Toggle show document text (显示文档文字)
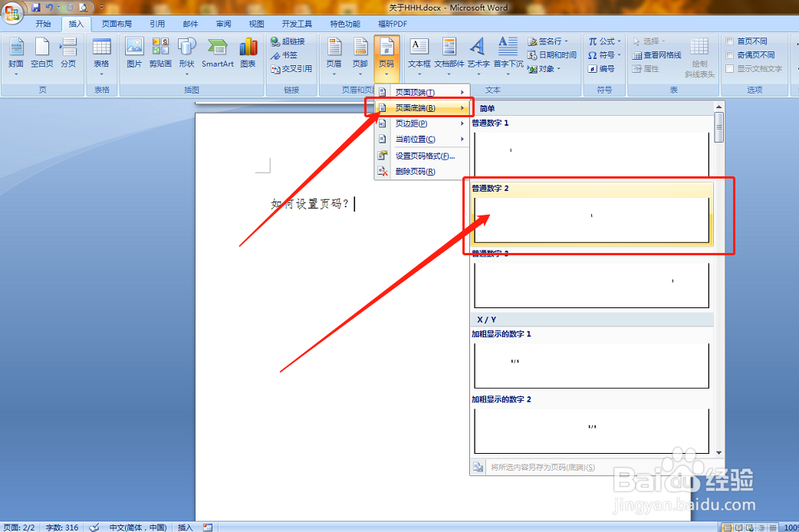 [x=754, y=69]
